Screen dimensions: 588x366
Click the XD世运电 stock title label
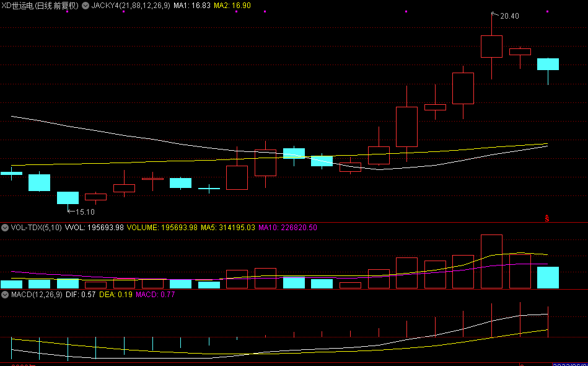coord(40,6)
